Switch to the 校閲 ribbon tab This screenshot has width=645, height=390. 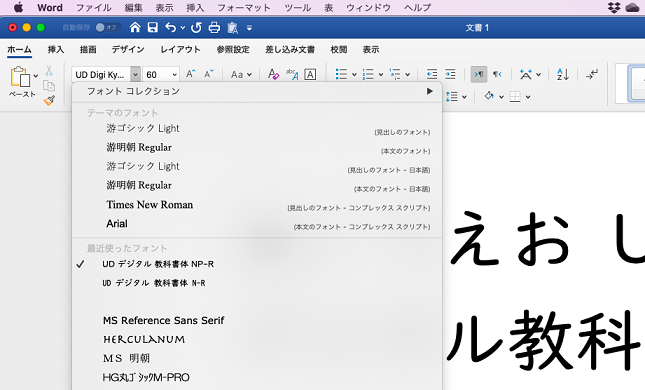339,49
